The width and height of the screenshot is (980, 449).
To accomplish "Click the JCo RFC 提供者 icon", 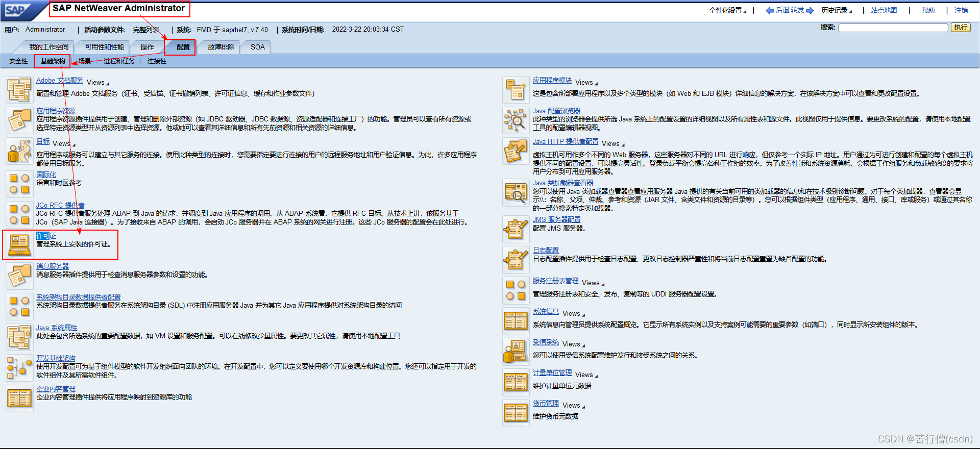I will 19,214.
